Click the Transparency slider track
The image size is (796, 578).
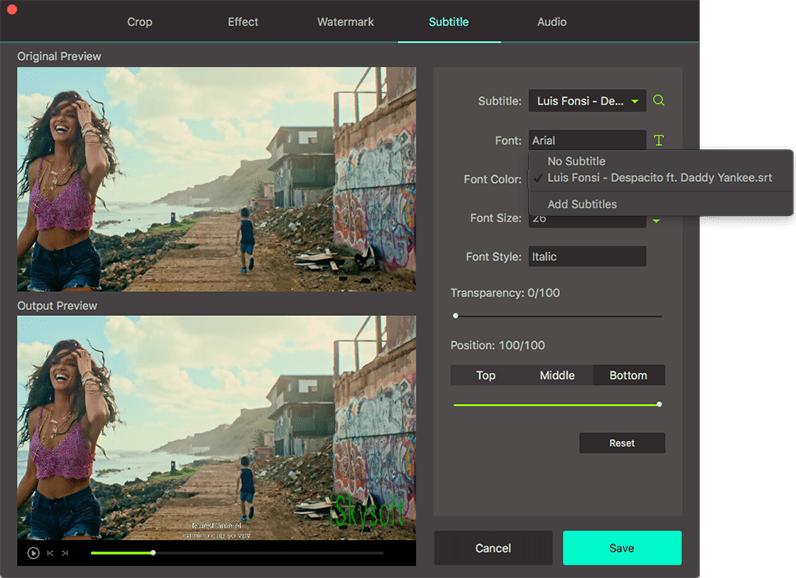pos(558,316)
